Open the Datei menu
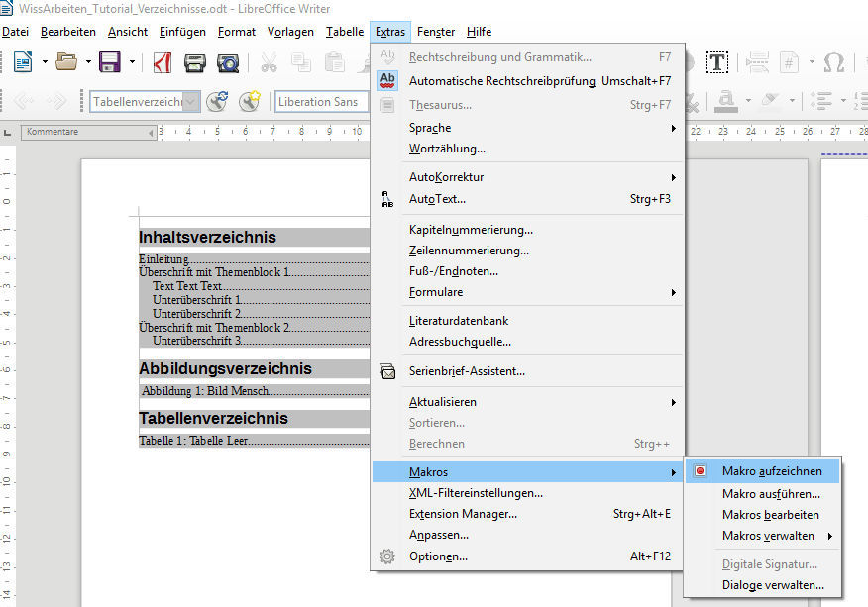Image resolution: width=868 pixels, height=607 pixels. [16, 32]
